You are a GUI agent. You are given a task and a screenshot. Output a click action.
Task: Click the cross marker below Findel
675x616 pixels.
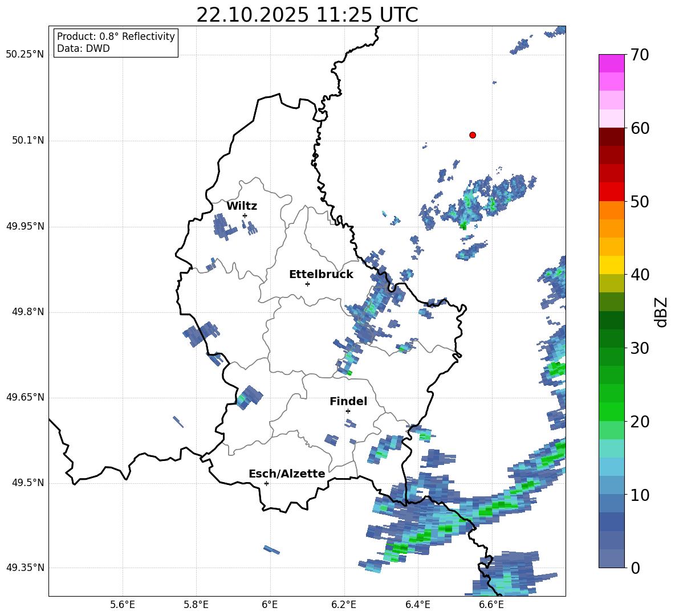point(348,411)
